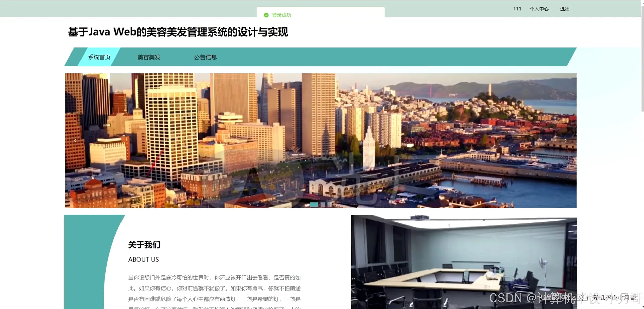Click the right carousel navigation arrow

tap(566, 140)
